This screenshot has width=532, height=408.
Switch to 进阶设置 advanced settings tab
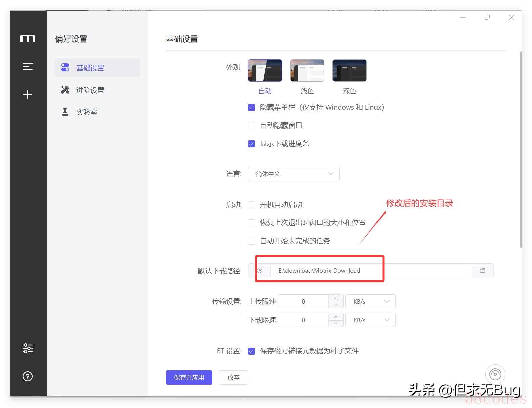point(90,90)
